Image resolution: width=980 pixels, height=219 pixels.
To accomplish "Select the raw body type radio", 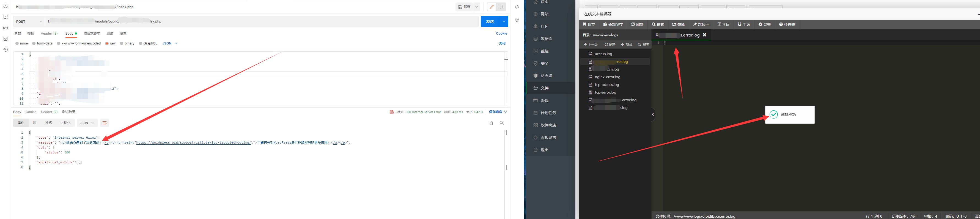I will (x=107, y=44).
